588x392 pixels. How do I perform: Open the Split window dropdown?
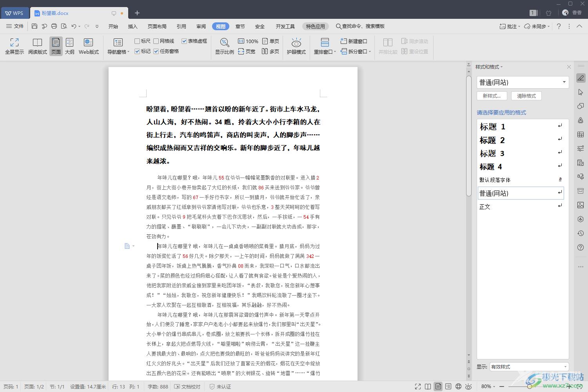[x=356, y=51]
